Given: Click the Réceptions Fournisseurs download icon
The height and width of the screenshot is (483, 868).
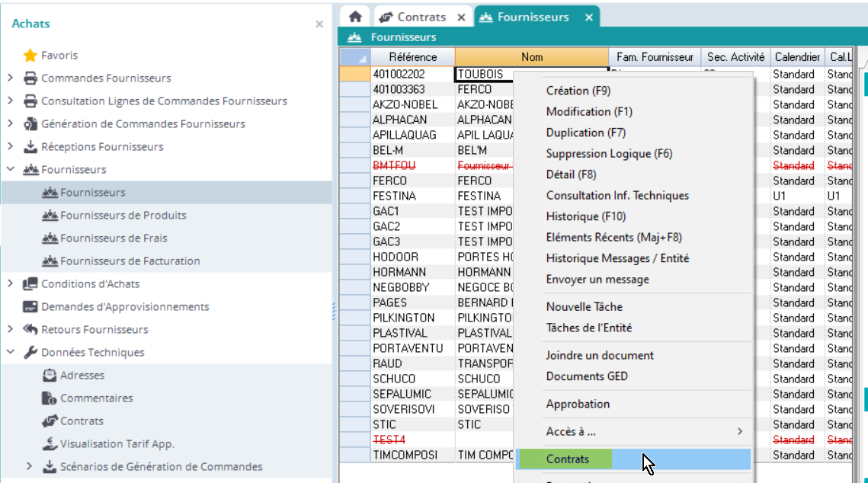Looking at the screenshot, I should [x=30, y=147].
